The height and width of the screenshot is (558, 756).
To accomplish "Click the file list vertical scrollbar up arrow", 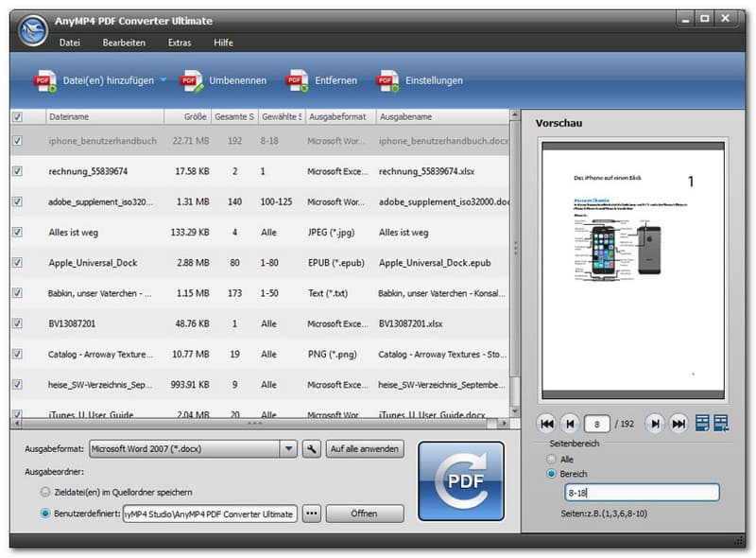I will tap(515, 114).
